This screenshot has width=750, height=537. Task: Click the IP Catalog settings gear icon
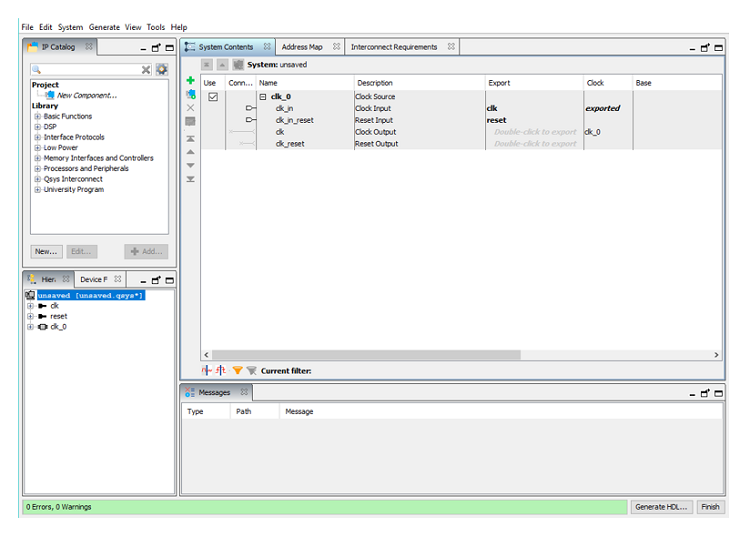click(162, 69)
